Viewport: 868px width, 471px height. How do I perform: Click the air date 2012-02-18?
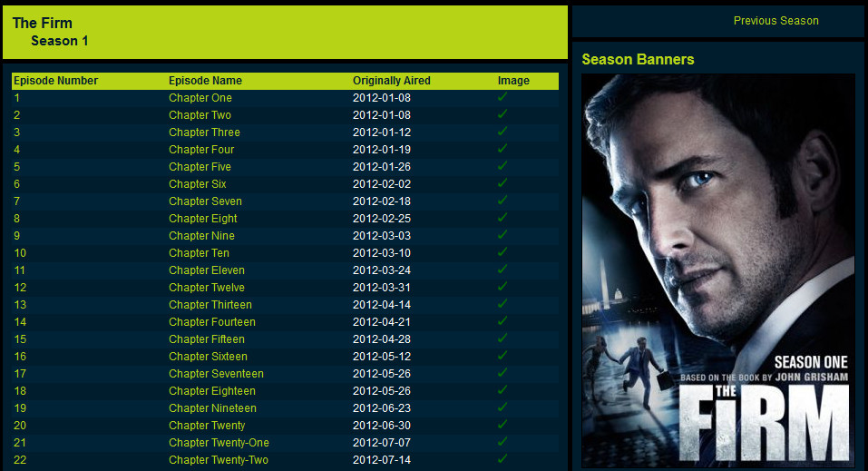[x=382, y=201]
